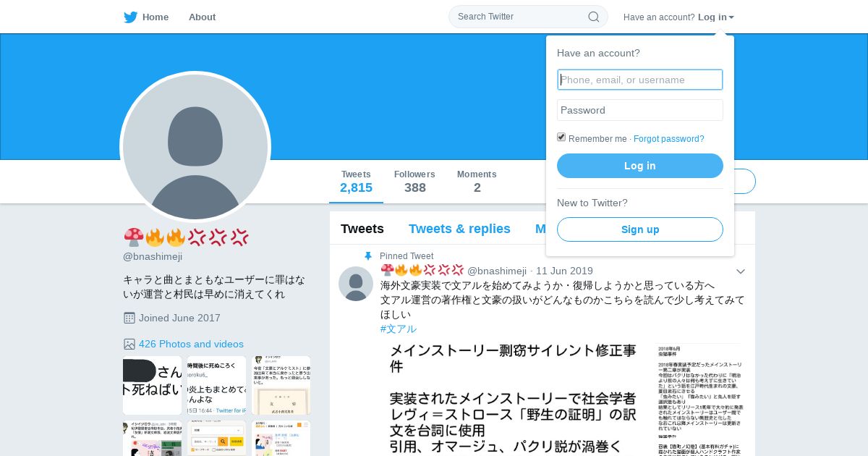
Task: Collapse the Log in dropdown caret
Action: (731, 17)
